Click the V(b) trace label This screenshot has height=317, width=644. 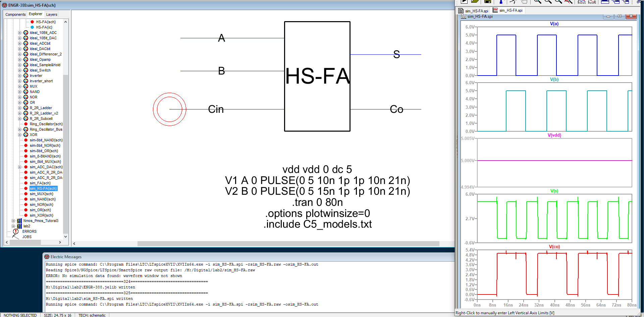[x=554, y=79]
